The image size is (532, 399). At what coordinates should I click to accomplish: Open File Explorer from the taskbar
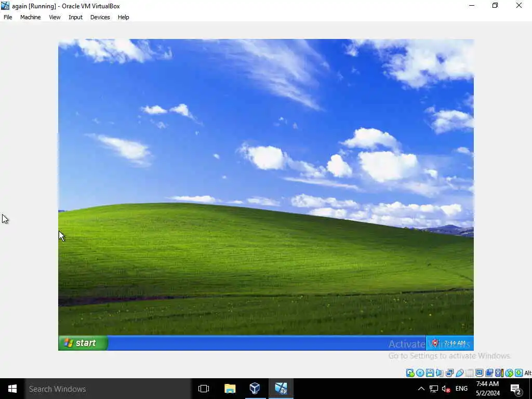[230, 389]
